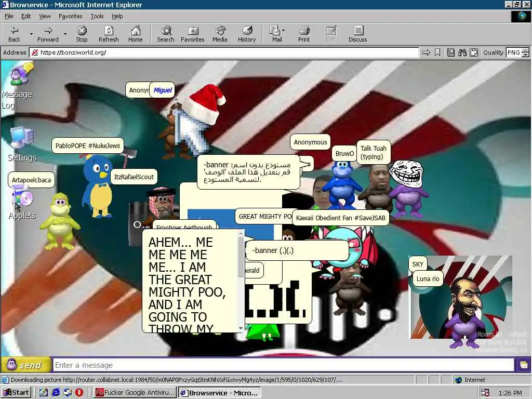Click the 1:26 PM clock
532x399 pixels.
510,393
